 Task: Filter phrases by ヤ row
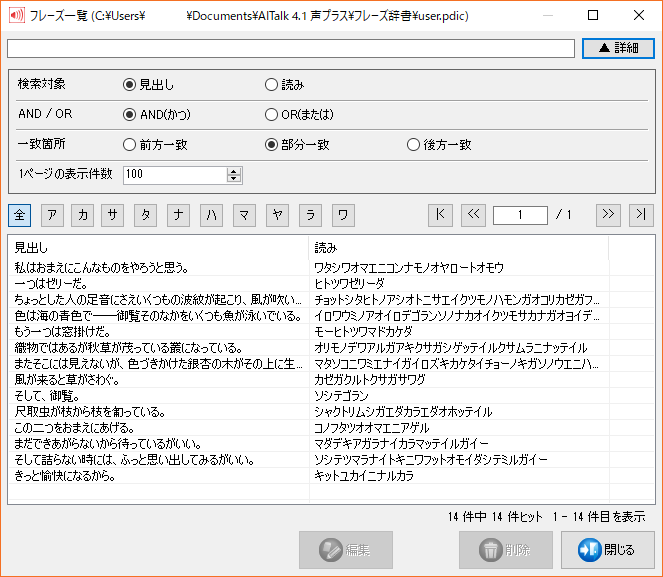(x=277, y=215)
